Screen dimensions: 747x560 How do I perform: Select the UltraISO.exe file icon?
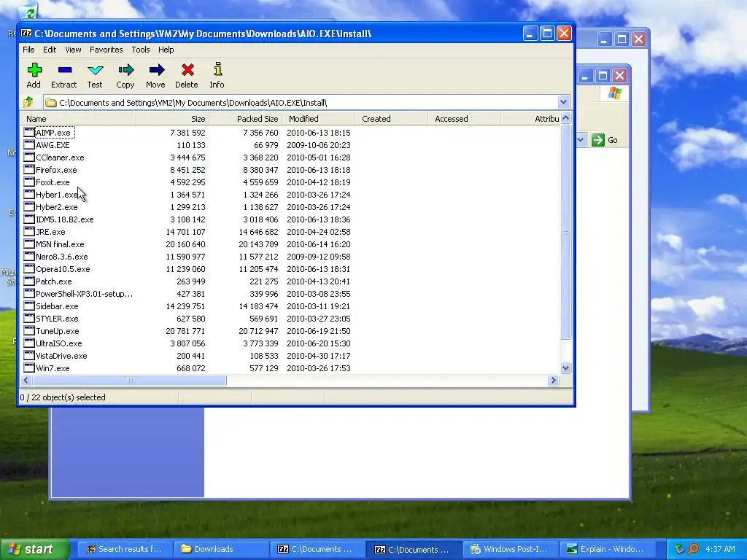pyautogui.click(x=29, y=343)
